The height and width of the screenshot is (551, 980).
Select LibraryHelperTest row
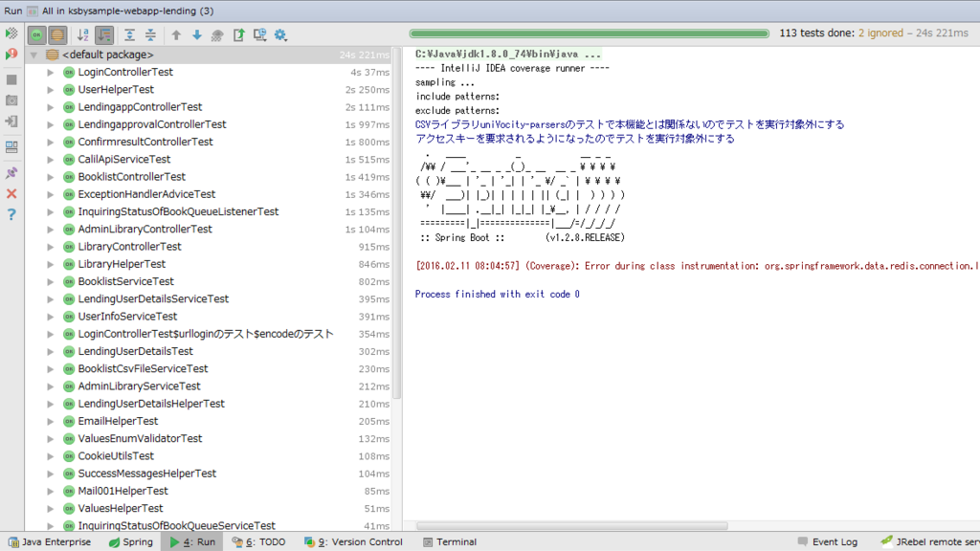(209, 264)
